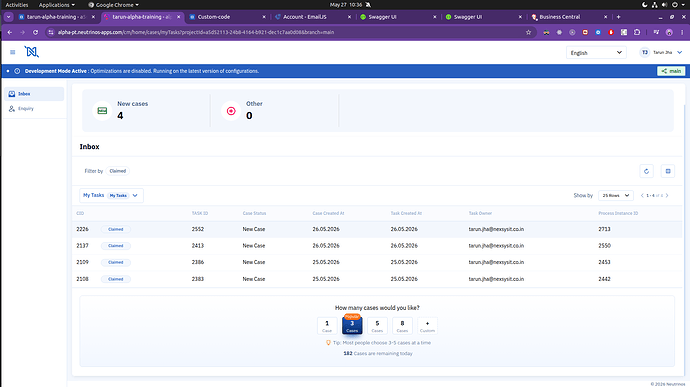Open the English language dropdown
690x387 pixels.
[596, 52]
